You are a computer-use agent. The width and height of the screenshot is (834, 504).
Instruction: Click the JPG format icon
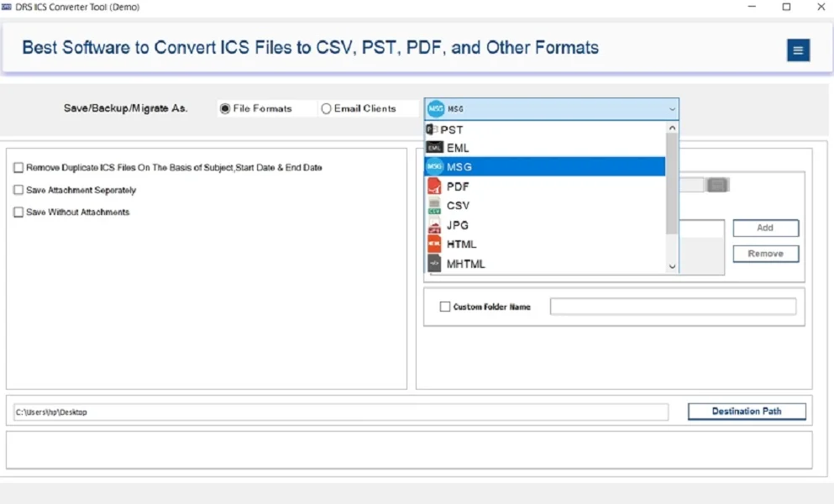(434, 225)
